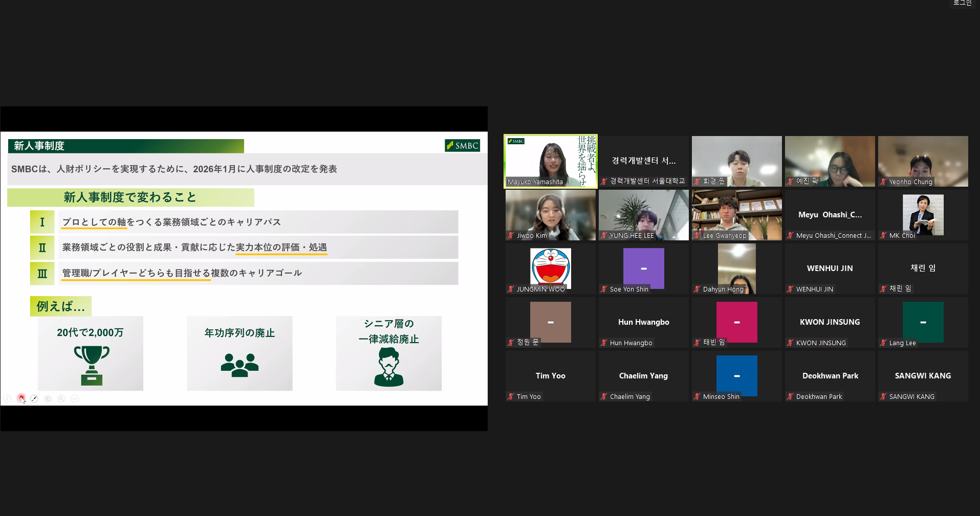Click the SMBC logo on the slide
The image size is (980, 516).
[462, 146]
